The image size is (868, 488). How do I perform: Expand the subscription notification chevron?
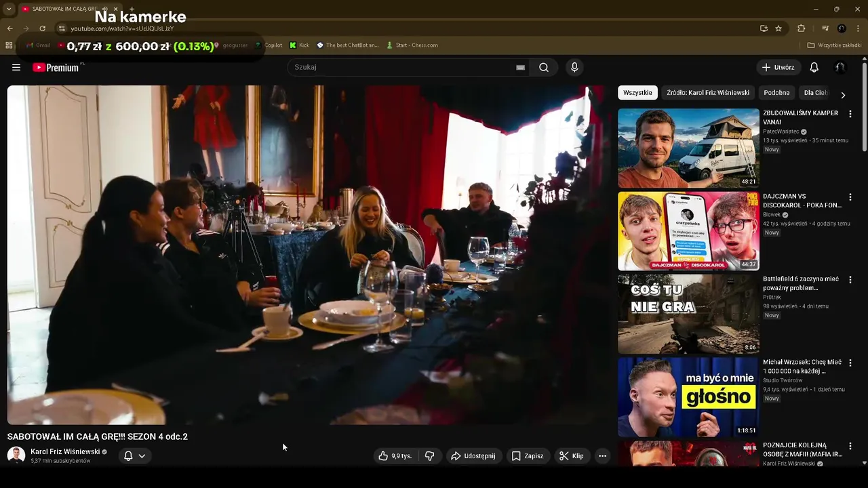(x=142, y=456)
